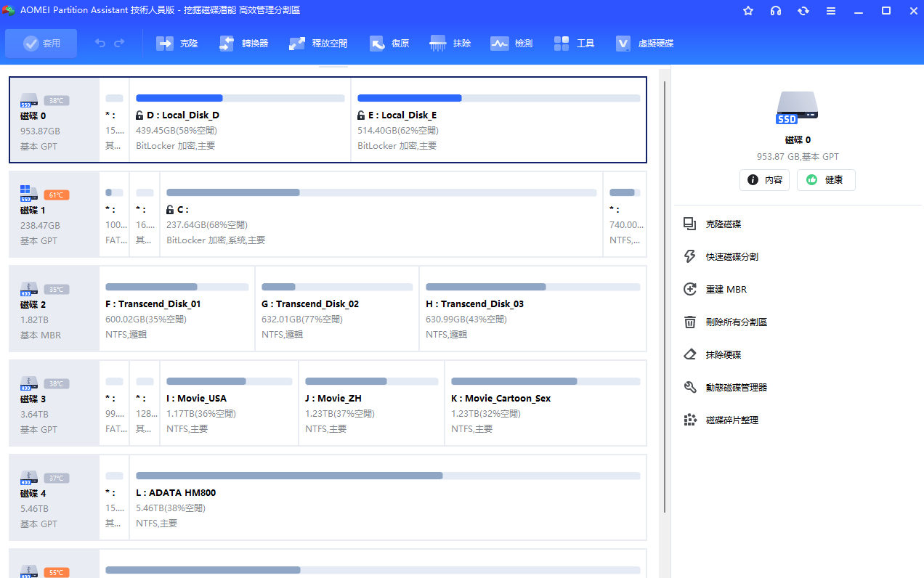Click the 內容 properties button
Screen dimensions: 924x578
(x=764, y=180)
